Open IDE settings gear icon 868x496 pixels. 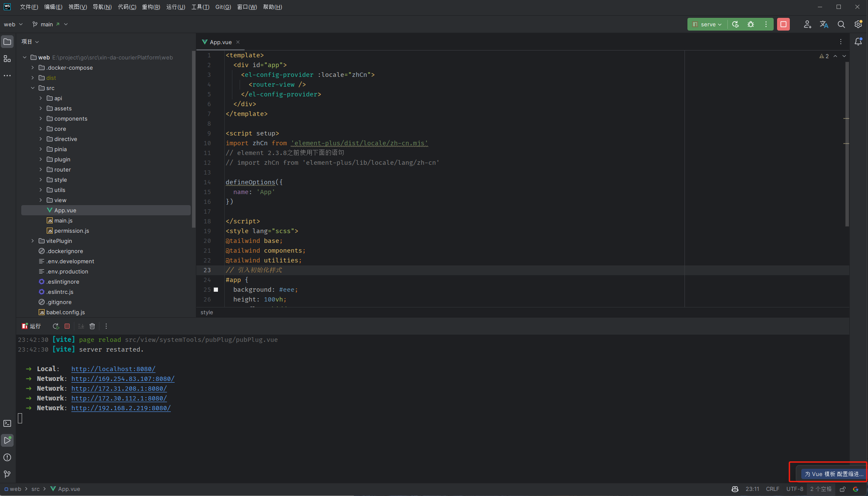[x=858, y=24]
